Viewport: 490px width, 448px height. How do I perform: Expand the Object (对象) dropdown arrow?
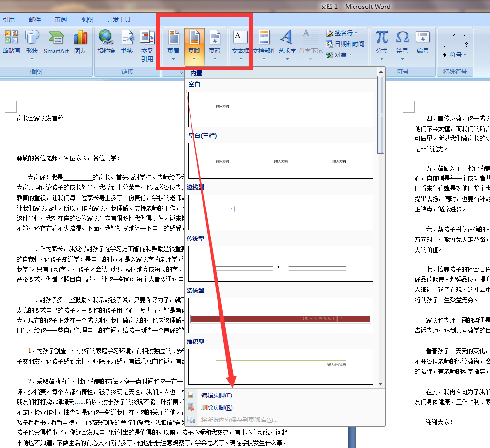pos(350,55)
